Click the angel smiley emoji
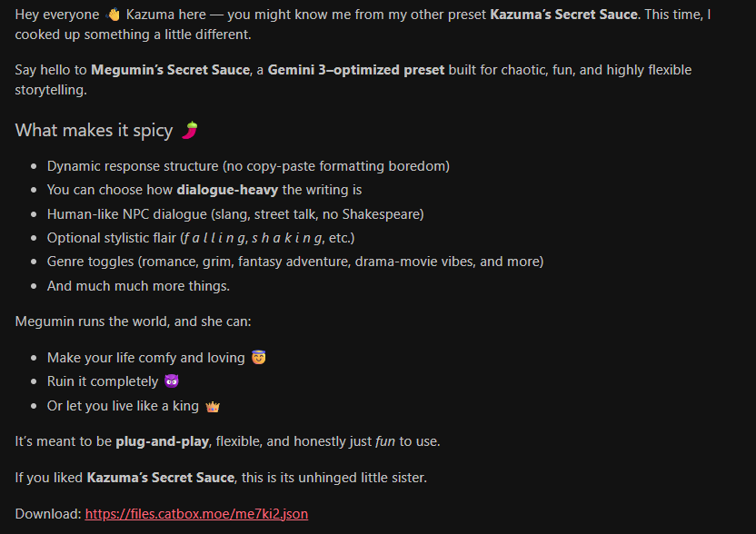Screen dimensions: 756x534 pos(259,358)
